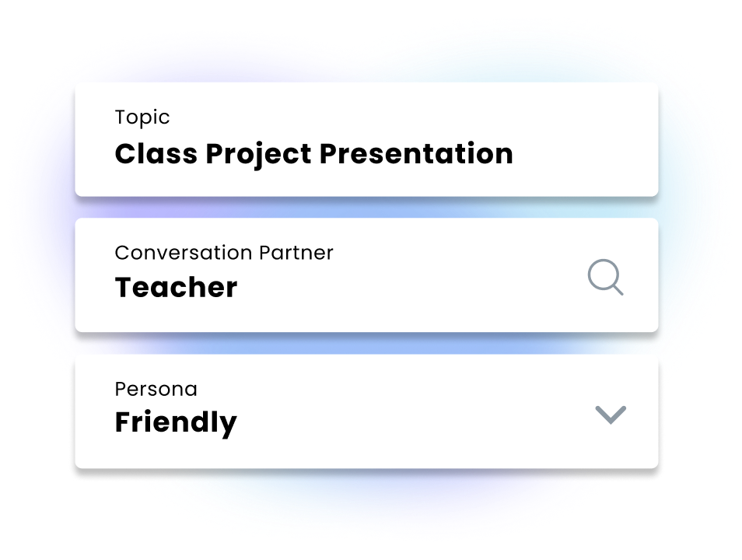Expand the Persona dropdown chevron
742x560 pixels.
point(611,415)
